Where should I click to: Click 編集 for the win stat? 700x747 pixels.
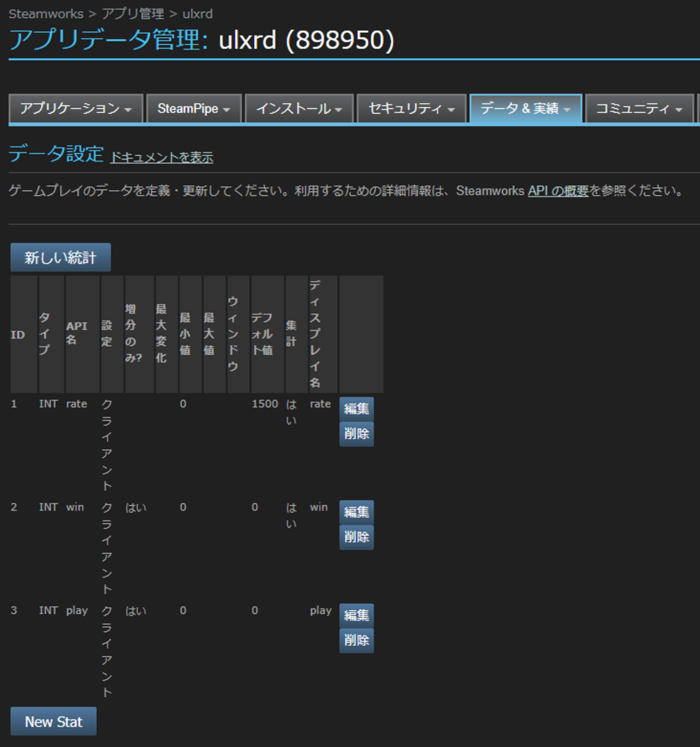pos(356,512)
